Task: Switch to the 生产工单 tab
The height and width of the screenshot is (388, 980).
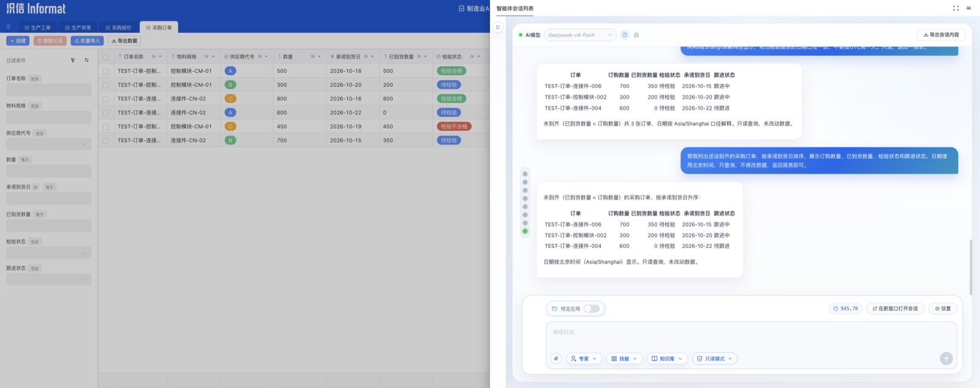Action: pos(38,28)
